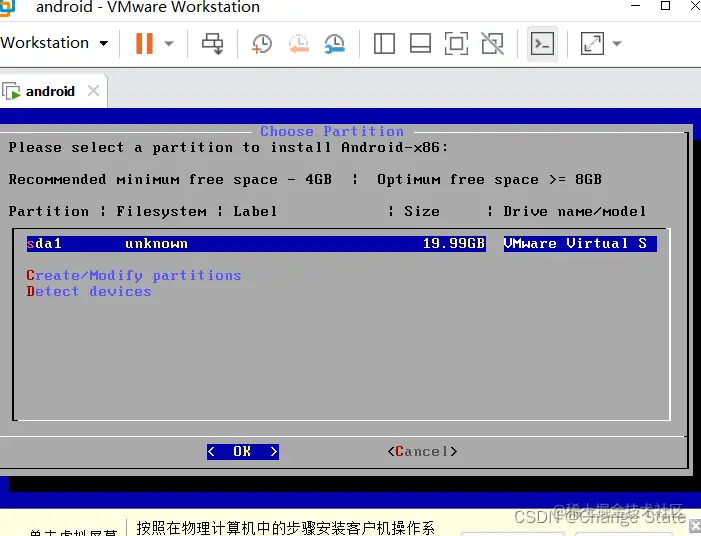Select the sda1 partition row
Image resolution: width=701 pixels, height=536 pixels.
[342, 244]
